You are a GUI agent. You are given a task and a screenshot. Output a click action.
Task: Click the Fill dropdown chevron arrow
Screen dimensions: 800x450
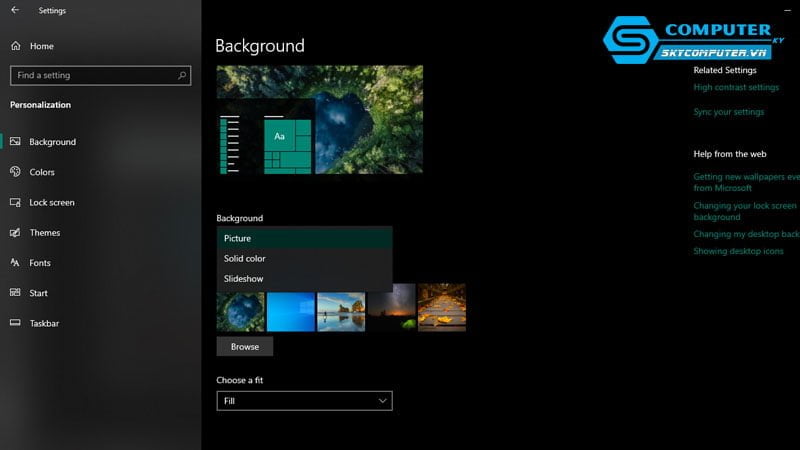(382, 401)
